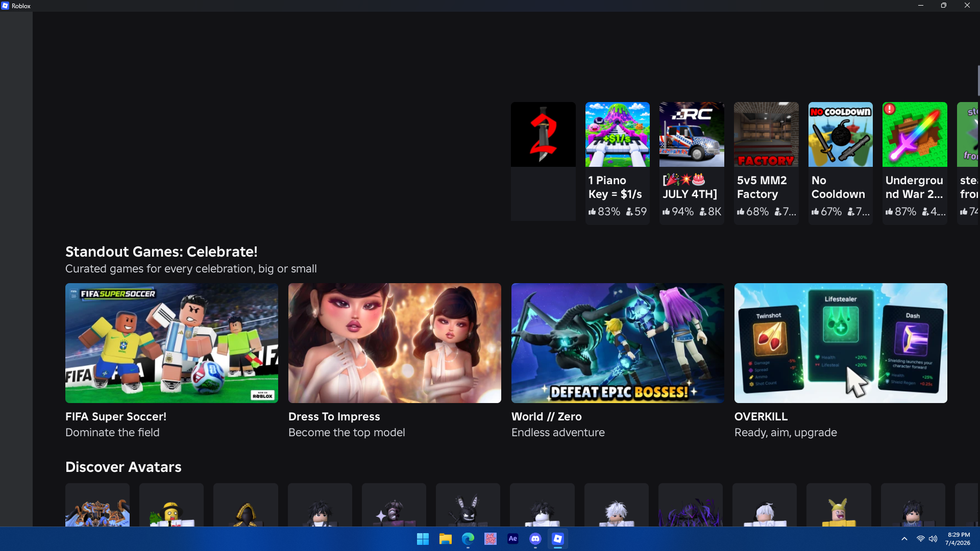
Task: Open the 1 Piano Key game icon
Action: [618, 134]
